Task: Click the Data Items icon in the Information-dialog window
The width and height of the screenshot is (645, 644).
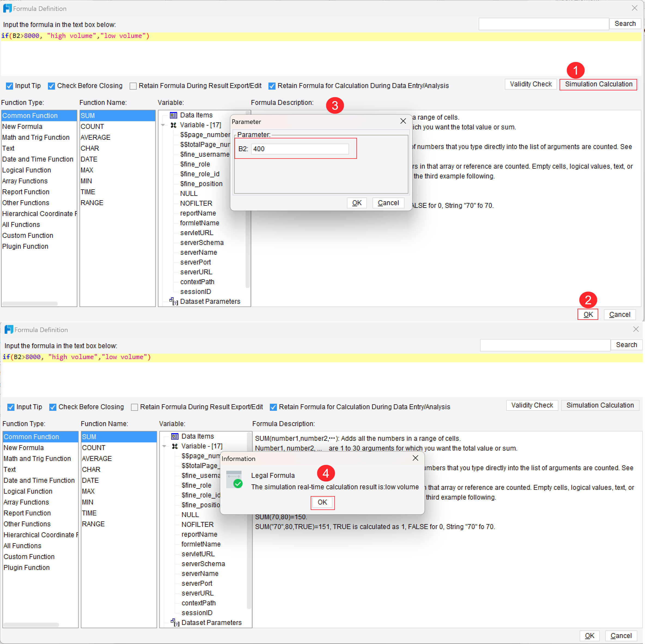Action: click(175, 436)
